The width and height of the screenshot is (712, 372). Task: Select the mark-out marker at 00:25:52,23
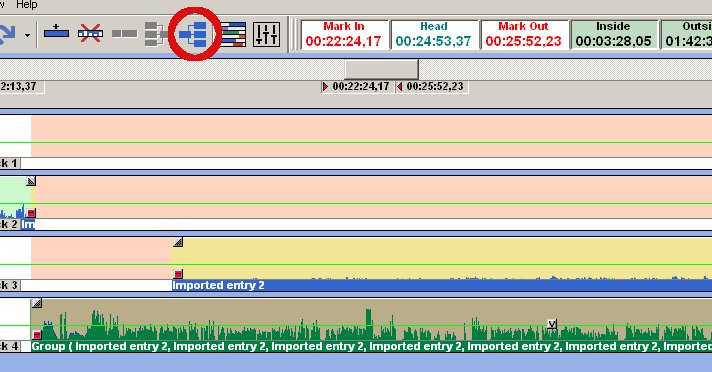pyautogui.click(x=431, y=86)
